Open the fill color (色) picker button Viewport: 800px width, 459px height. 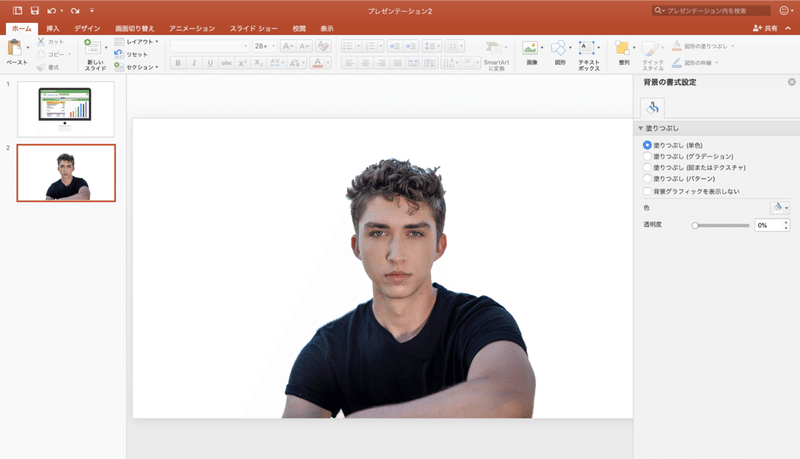780,208
